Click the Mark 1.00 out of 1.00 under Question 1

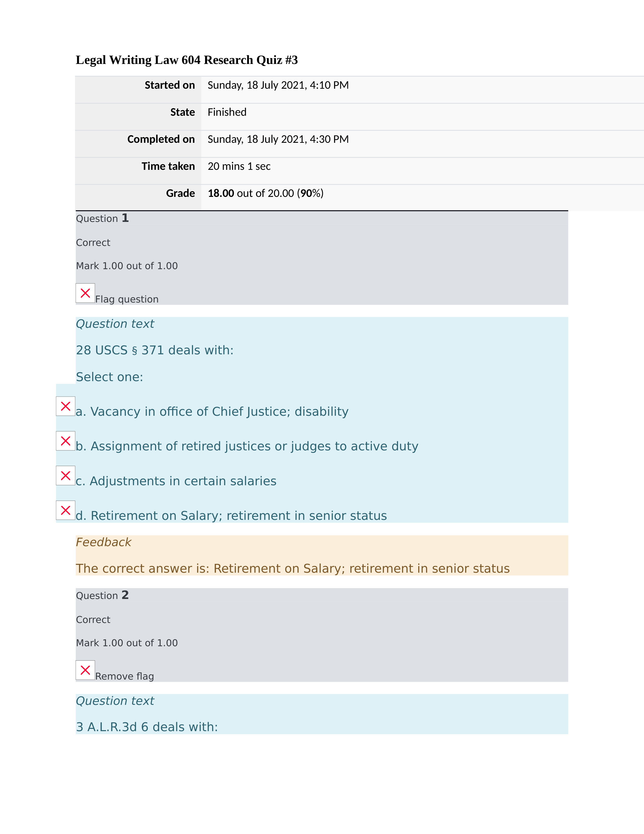point(127,266)
